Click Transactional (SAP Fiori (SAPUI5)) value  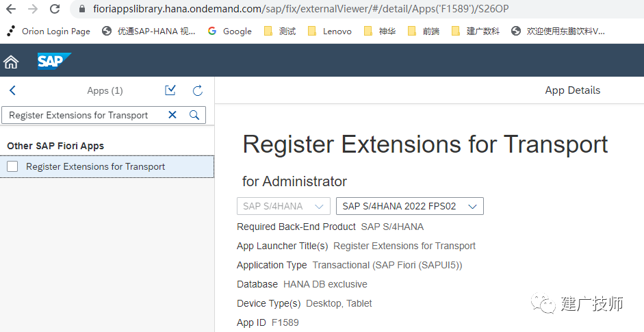pos(387,266)
